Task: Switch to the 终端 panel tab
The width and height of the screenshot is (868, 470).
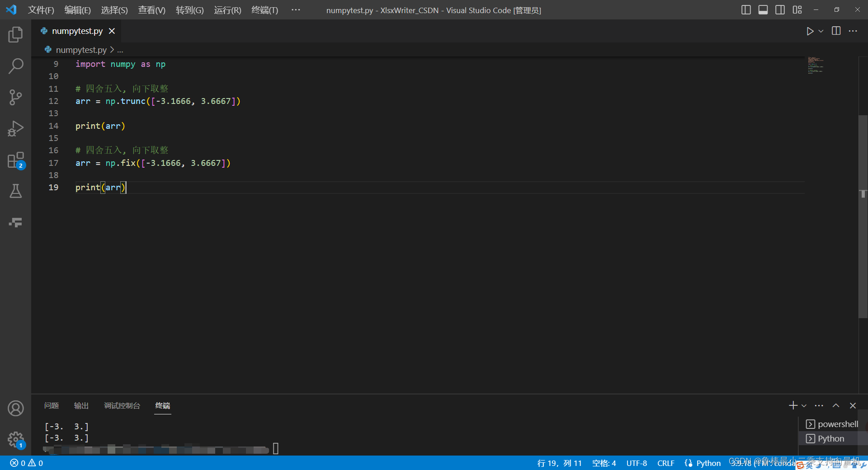Action: [x=163, y=405]
